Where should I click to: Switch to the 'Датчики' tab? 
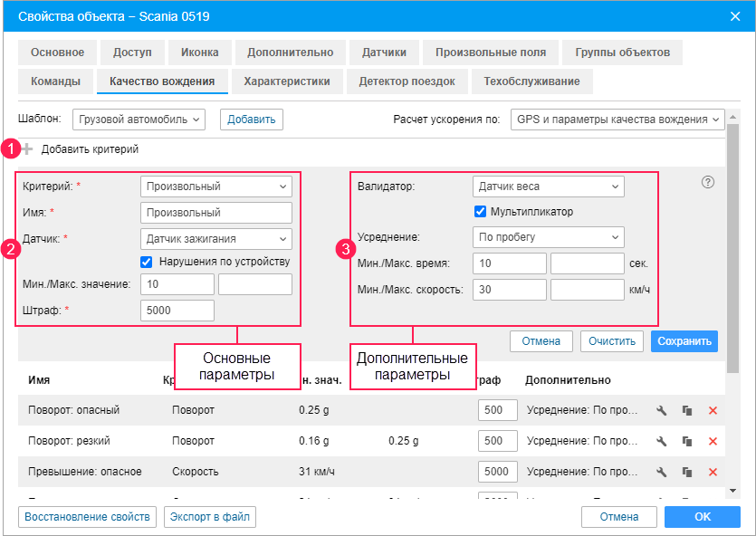(384, 53)
